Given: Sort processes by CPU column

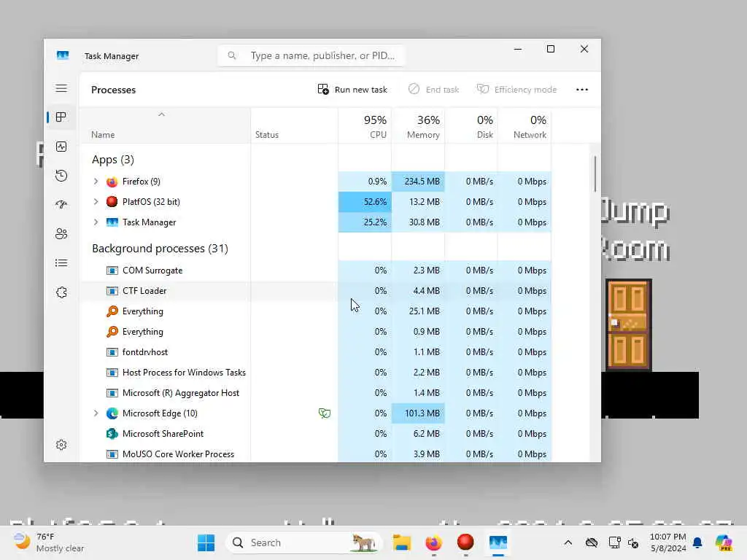Looking at the screenshot, I should point(365,126).
